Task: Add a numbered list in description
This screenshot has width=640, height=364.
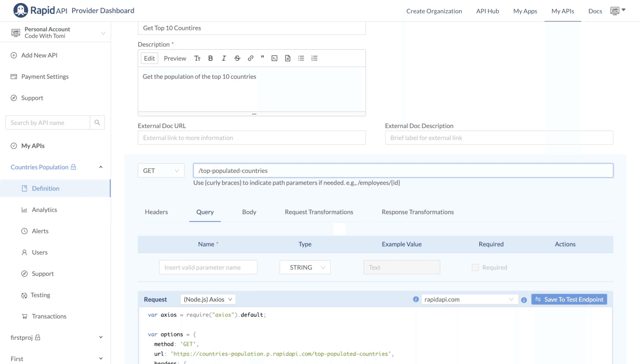Action: click(314, 58)
